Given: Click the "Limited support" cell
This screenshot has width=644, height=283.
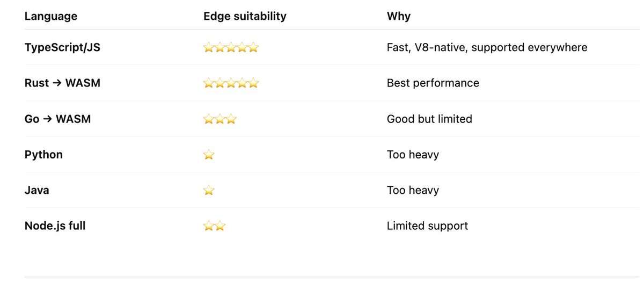Looking at the screenshot, I should [427, 226].
